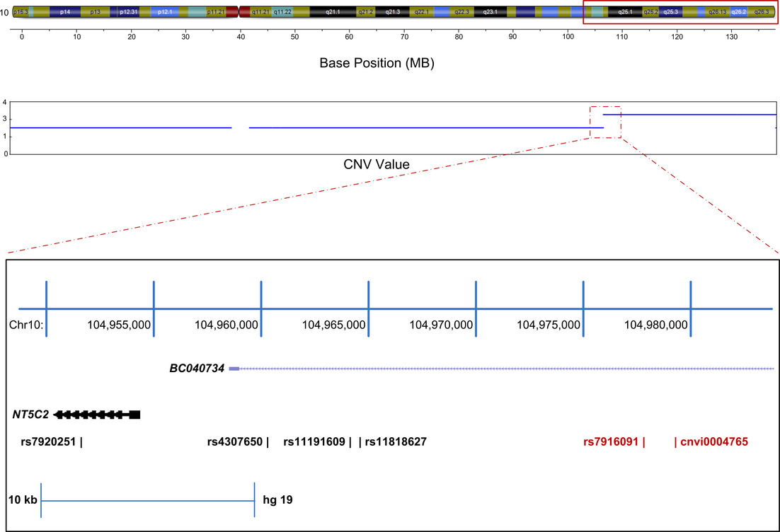Select the p15.3 chromosome band
This screenshot has height=532, width=780.
[x=21, y=12]
